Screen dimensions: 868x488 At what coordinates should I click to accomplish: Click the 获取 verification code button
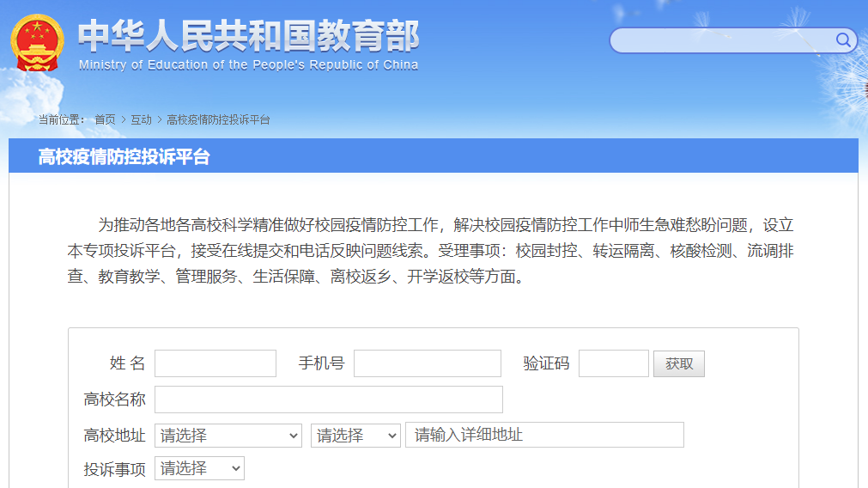(678, 364)
